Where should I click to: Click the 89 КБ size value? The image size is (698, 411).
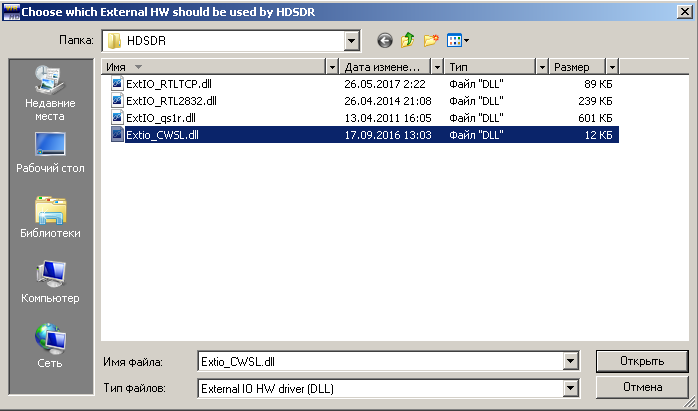(x=598, y=84)
